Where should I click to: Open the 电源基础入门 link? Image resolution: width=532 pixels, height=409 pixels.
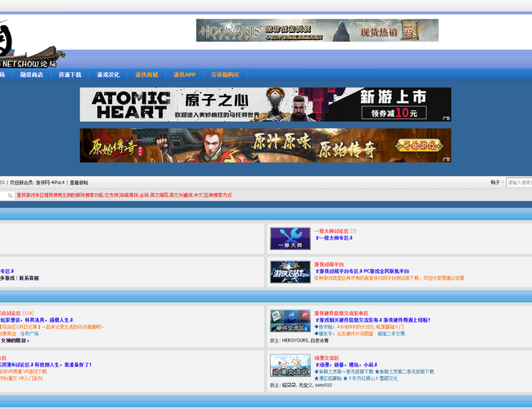click(390, 327)
